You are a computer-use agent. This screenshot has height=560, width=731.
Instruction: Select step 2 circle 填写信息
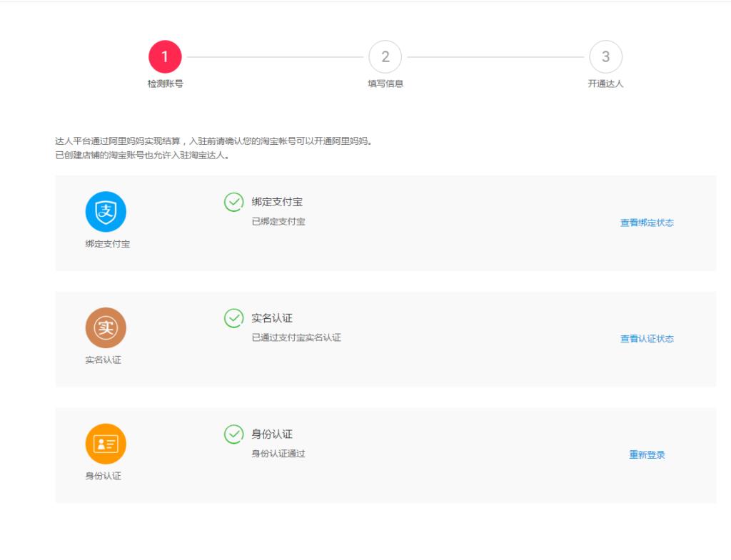(x=385, y=57)
